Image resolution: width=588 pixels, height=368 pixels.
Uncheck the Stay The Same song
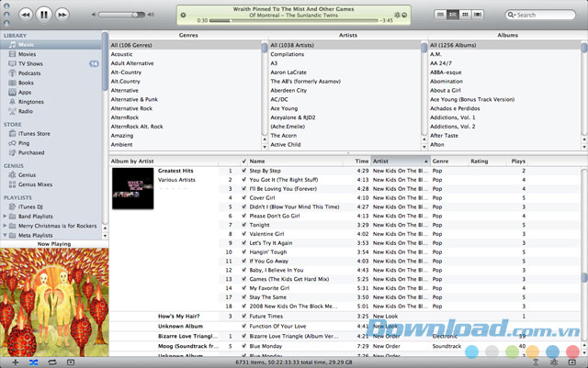coord(243,297)
